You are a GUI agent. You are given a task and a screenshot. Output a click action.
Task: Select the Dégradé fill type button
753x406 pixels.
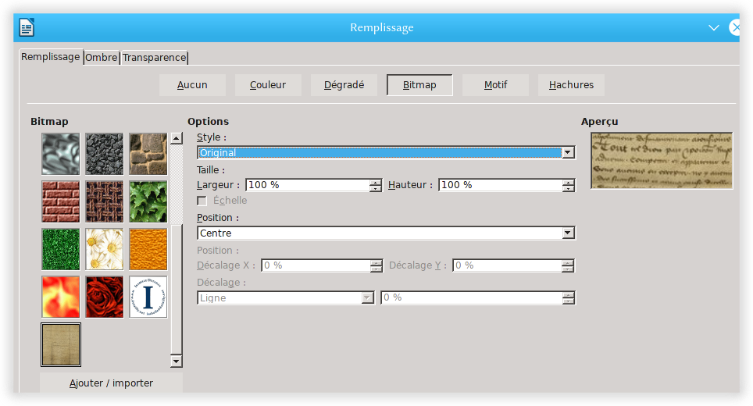(344, 85)
